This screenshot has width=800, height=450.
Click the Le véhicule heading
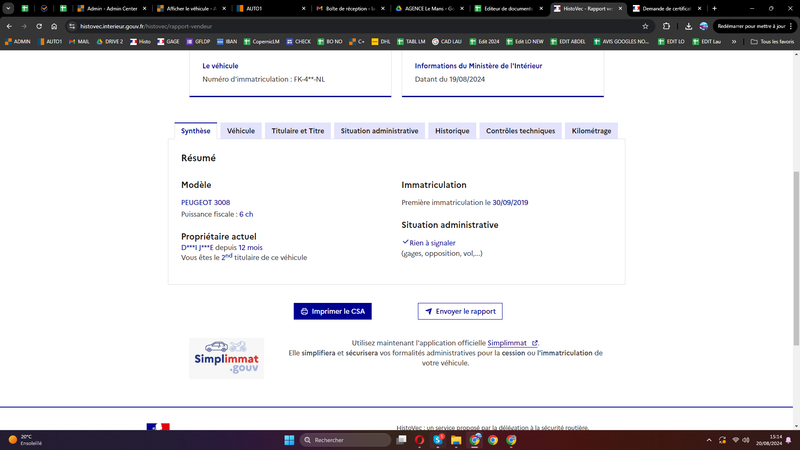(x=220, y=66)
